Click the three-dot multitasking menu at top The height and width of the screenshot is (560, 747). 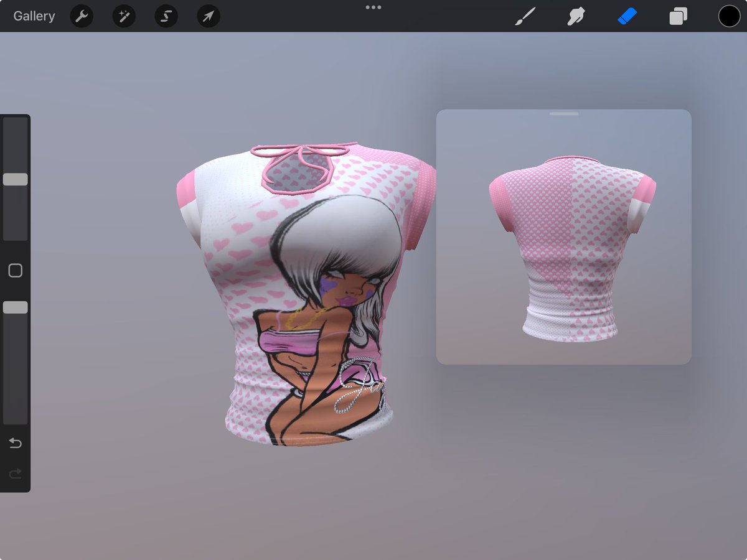374,7
